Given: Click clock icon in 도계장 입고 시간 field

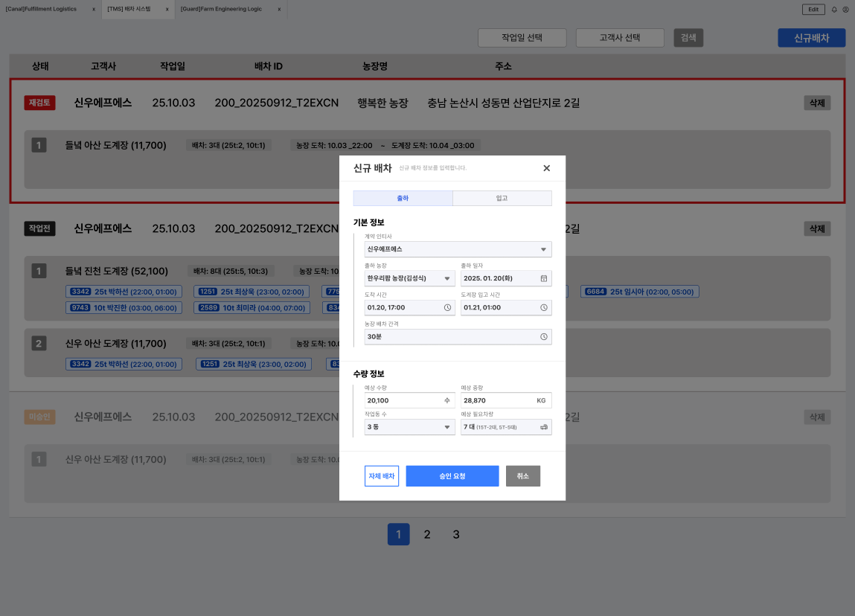Looking at the screenshot, I should (544, 307).
